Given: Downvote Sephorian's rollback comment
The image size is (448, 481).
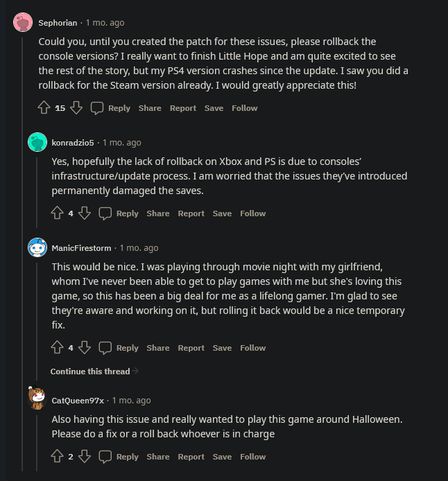Looking at the screenshot, I should pyautogui.click(x=76, y=107).
